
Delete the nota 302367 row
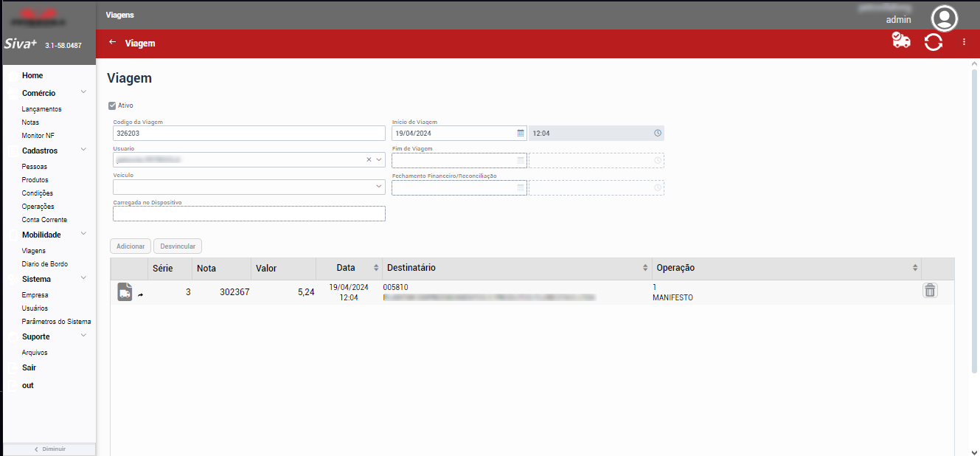(930, 290)
